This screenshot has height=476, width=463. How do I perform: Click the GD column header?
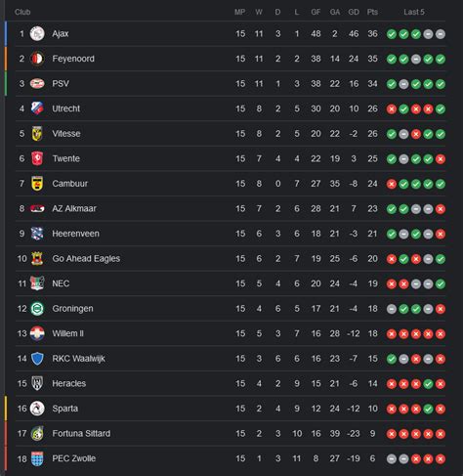tap(354, 12)
